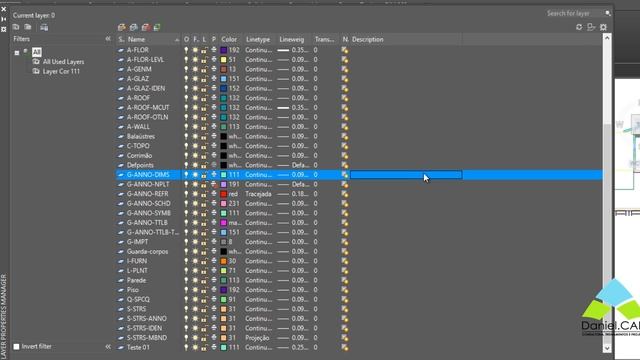Click the Delete Layer icon
640x360 pixels.
coord(146,27)
